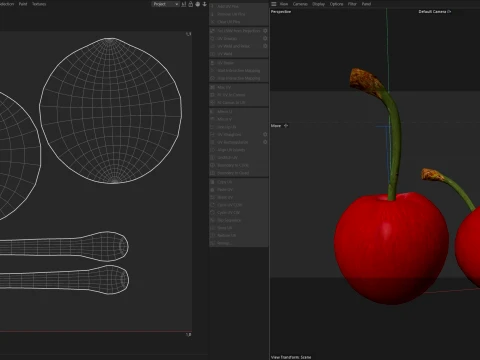Rotate UVs with Cycle UV CCW
The width and height of the screenshot is (480, 360).
pyautogui.click(x=239, y=205)
